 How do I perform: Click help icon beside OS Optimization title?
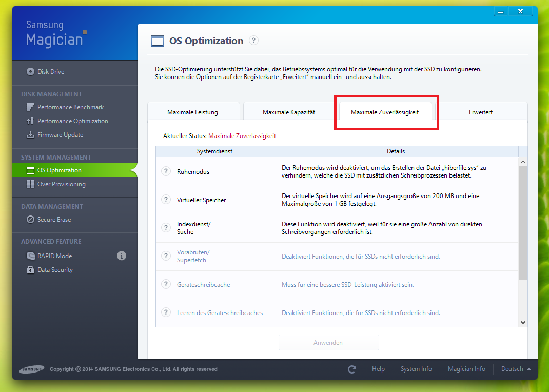[253, 41]
